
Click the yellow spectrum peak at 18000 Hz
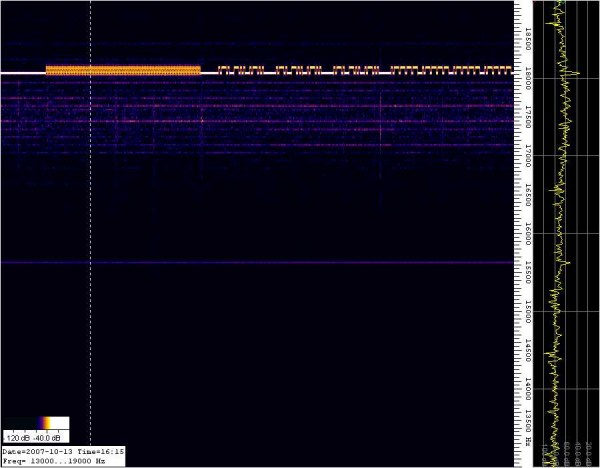tap(576, 71)
